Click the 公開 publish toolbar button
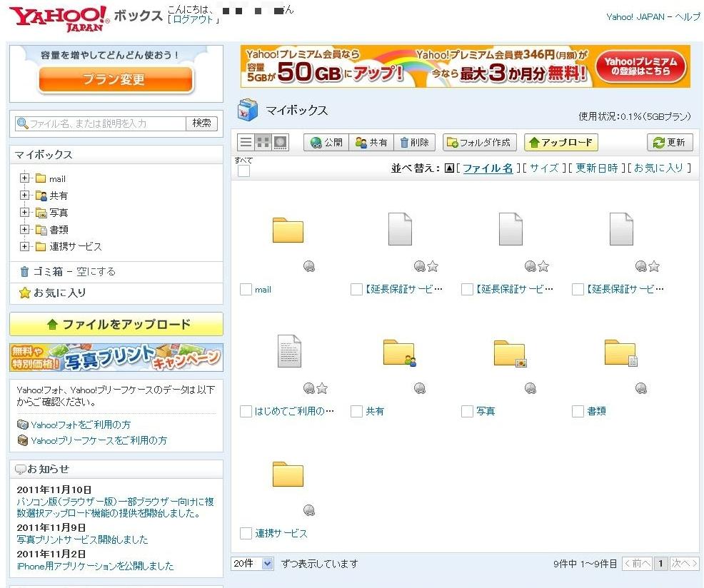 click(x=326, y=142)
